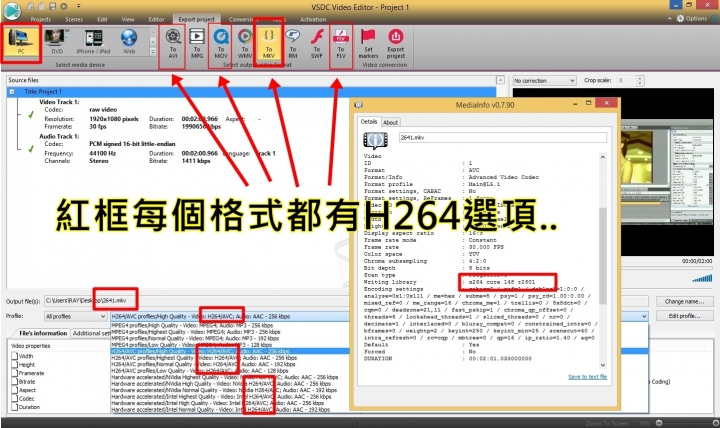Screen dimensions: 720x428
Task: Choose the To SWF Flash icon
Action: (x=316, y=44)
